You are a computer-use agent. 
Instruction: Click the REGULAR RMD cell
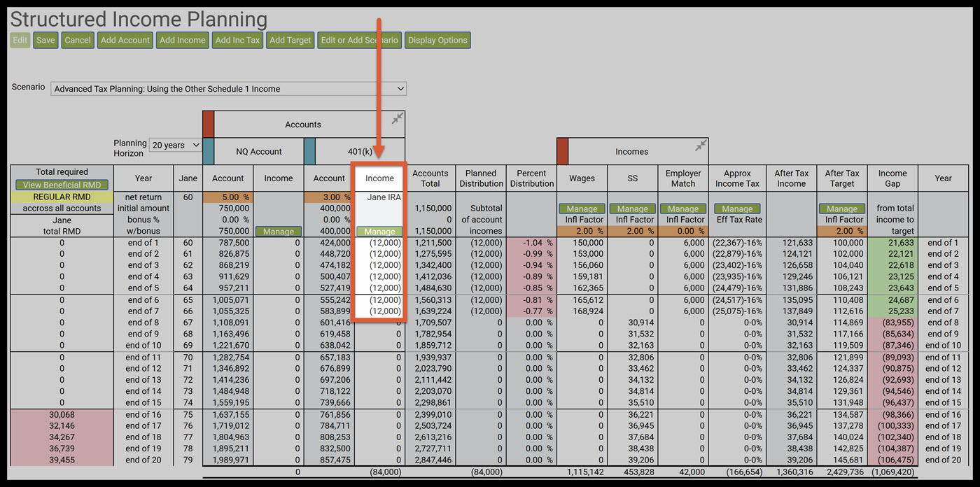[62, 197]
